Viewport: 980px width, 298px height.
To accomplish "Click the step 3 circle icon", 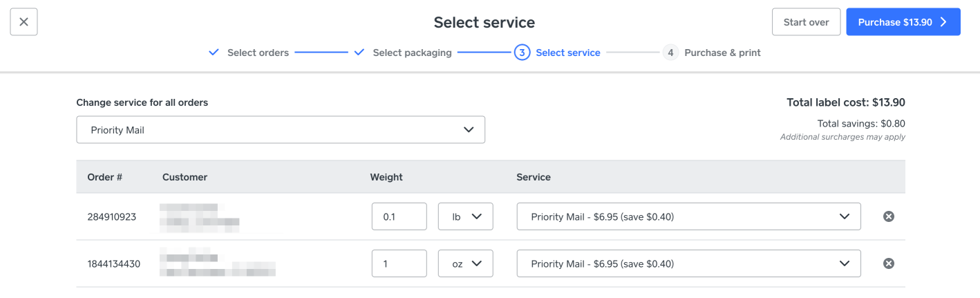I will [522, 53].
